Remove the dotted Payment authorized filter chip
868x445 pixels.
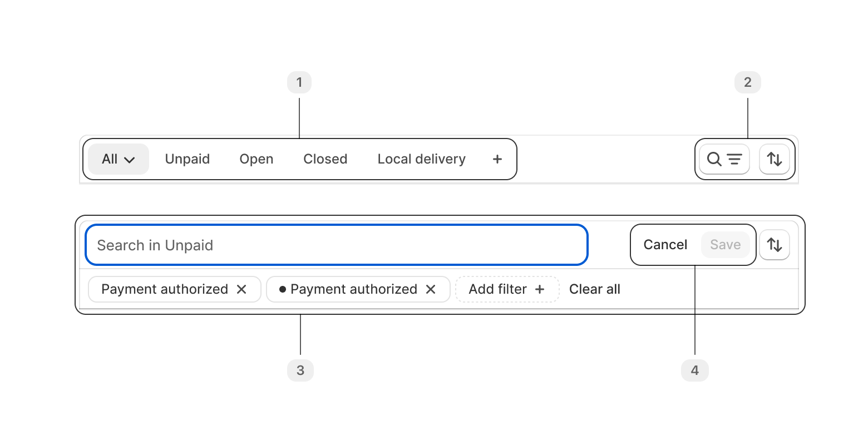tap(431, 289)
